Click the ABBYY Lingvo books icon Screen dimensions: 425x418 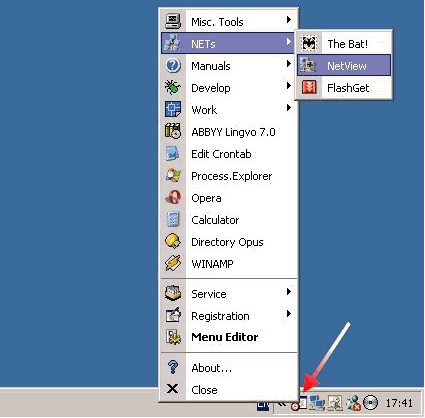[173, 132]
